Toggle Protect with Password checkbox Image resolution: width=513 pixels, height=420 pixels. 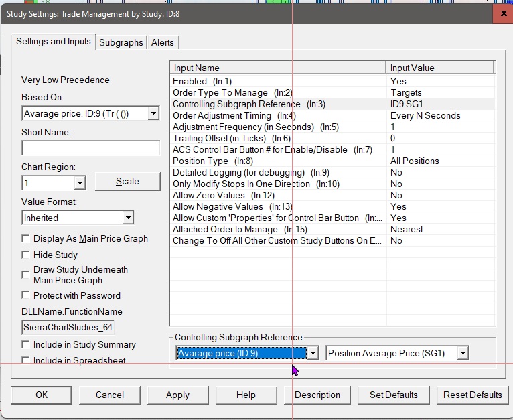tap(26, 295)
